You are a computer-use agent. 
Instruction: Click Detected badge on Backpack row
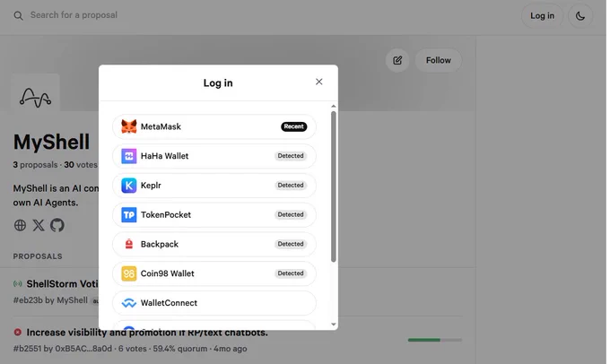[291, 244]
